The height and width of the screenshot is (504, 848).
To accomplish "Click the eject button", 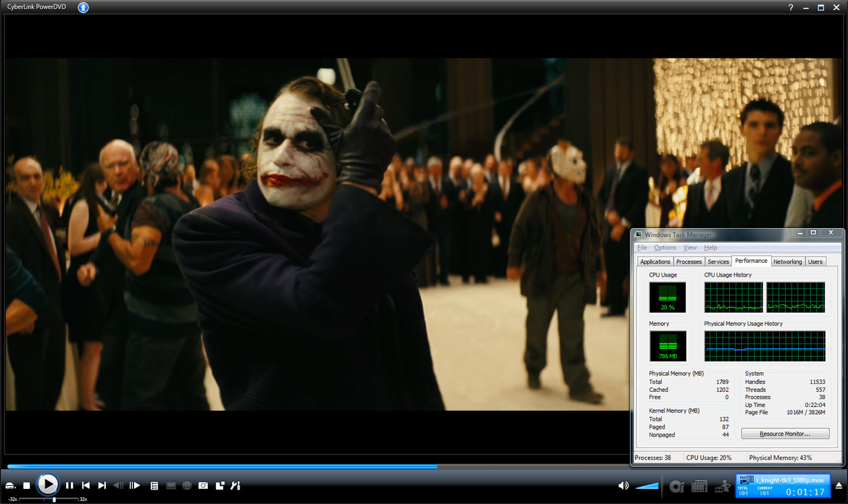I will 839,486.
